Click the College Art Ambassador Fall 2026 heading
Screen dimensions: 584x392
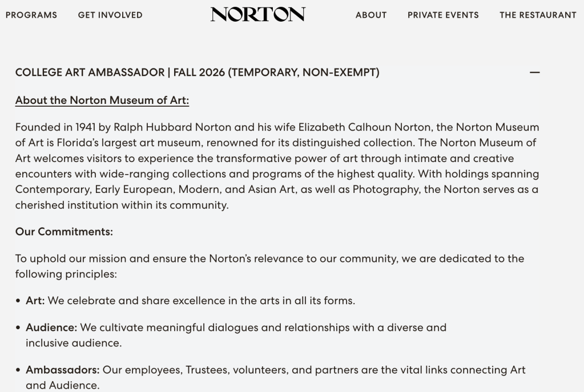(198, 72)
